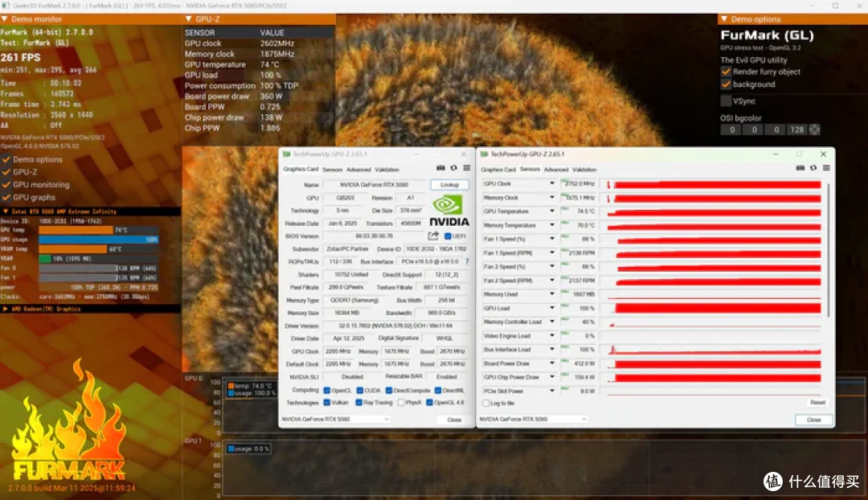Toggle the PhysX checkbox
The height and width of the screenshot is (500, 868).
[x=401, y=403]
